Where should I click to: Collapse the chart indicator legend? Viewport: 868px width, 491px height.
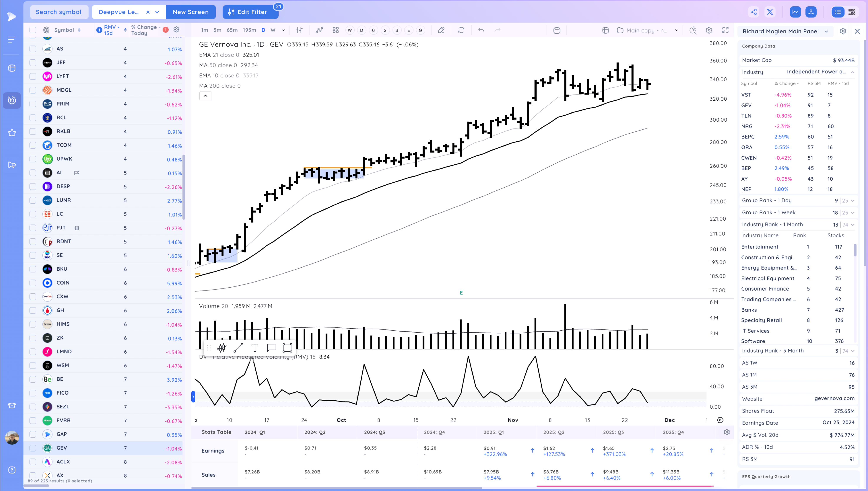pyautogui.click(x=205, y=96)
